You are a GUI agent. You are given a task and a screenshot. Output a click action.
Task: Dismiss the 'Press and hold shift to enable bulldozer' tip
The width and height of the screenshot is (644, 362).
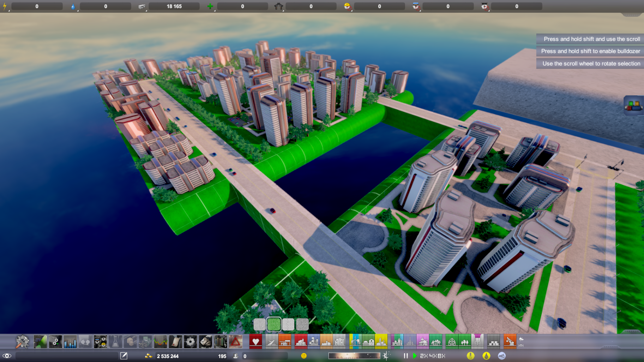click(590, 51)
